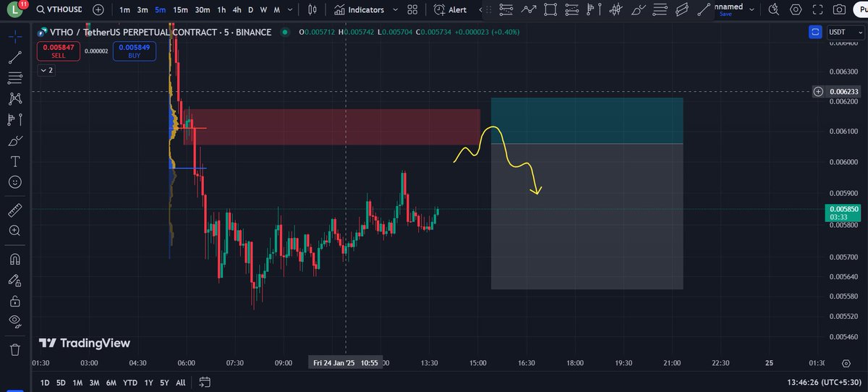868x392 pixels.
Task: Select the 5m timeframe
Action: pos(160,10)
